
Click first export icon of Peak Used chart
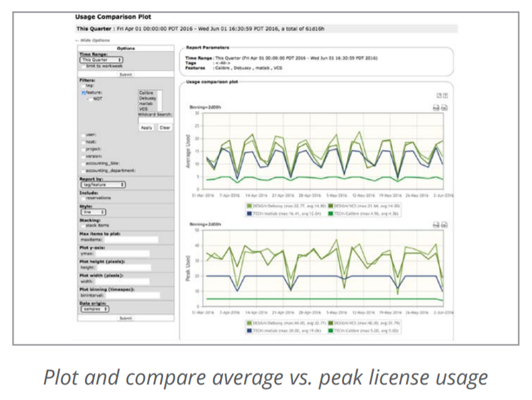click(436, 224)
